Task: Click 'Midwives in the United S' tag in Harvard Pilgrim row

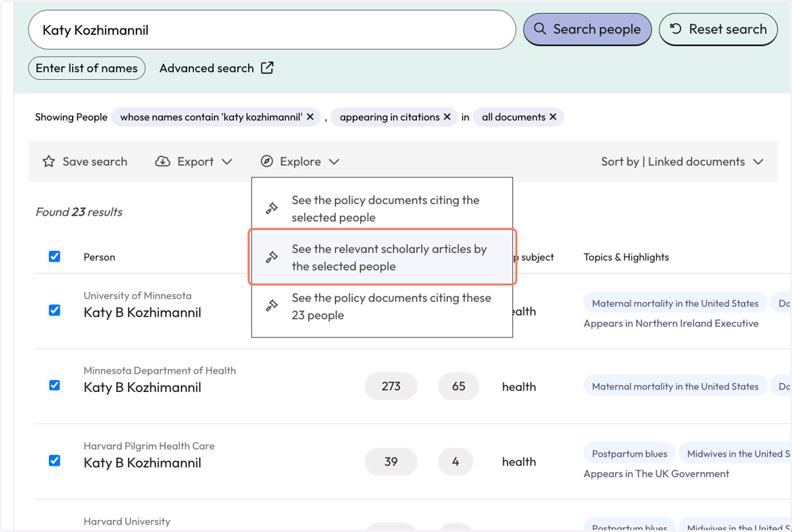Action: coord(735,453)
